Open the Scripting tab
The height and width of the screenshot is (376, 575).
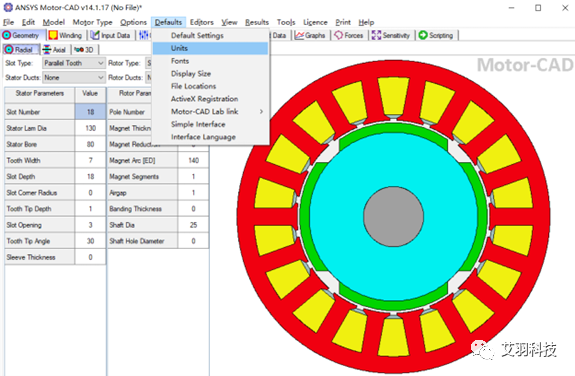tap(436, 35)
